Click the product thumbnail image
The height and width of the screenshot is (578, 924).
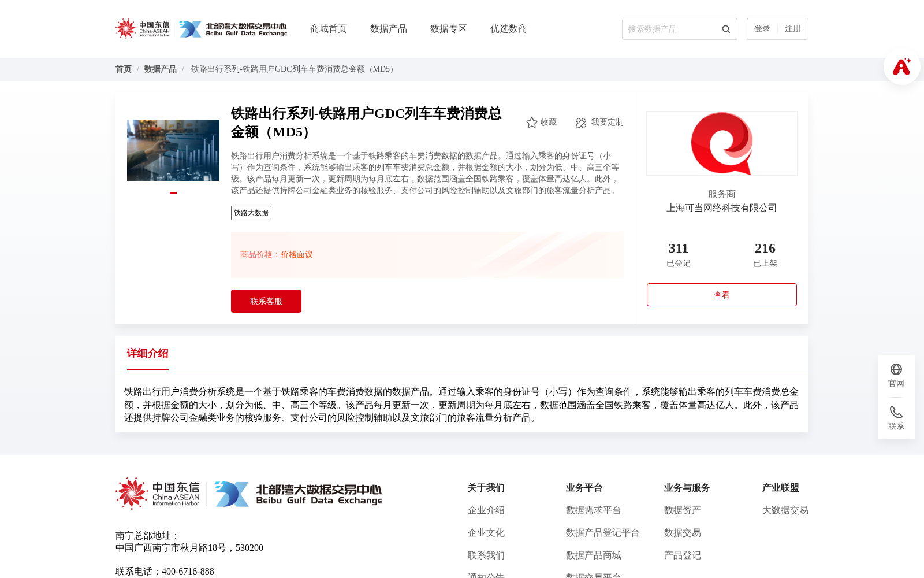(173, 150)
